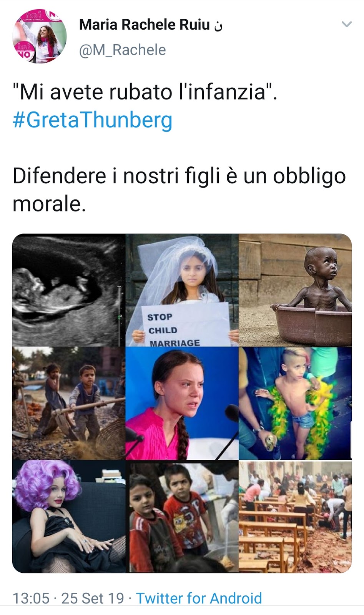Open the ultrasound scan image tile
The width and height of the screenshot is (364, 615).
point(68,290)
